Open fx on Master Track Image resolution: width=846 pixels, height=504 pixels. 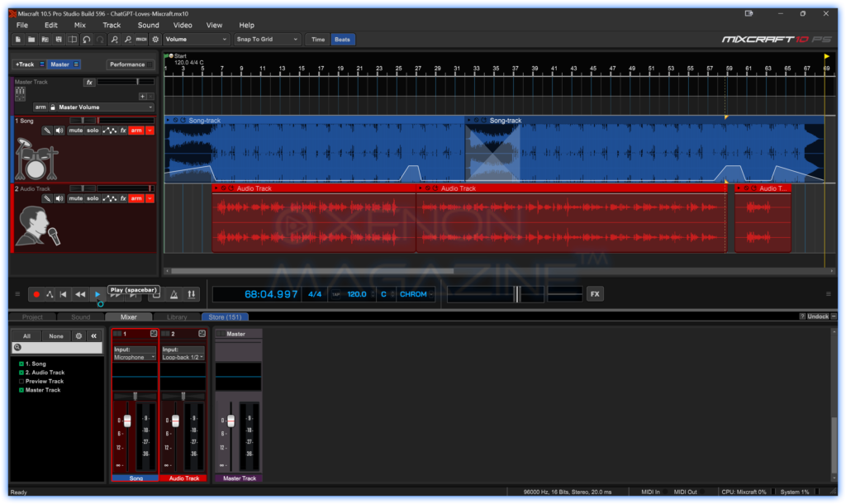pyautogui.click(x=89, y=83)
